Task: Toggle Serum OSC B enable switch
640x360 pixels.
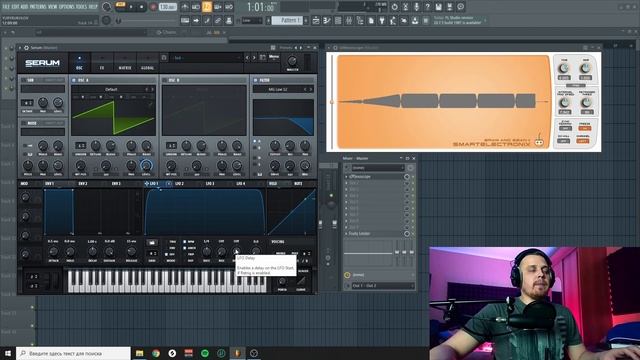Action: (x=165, y=80)
